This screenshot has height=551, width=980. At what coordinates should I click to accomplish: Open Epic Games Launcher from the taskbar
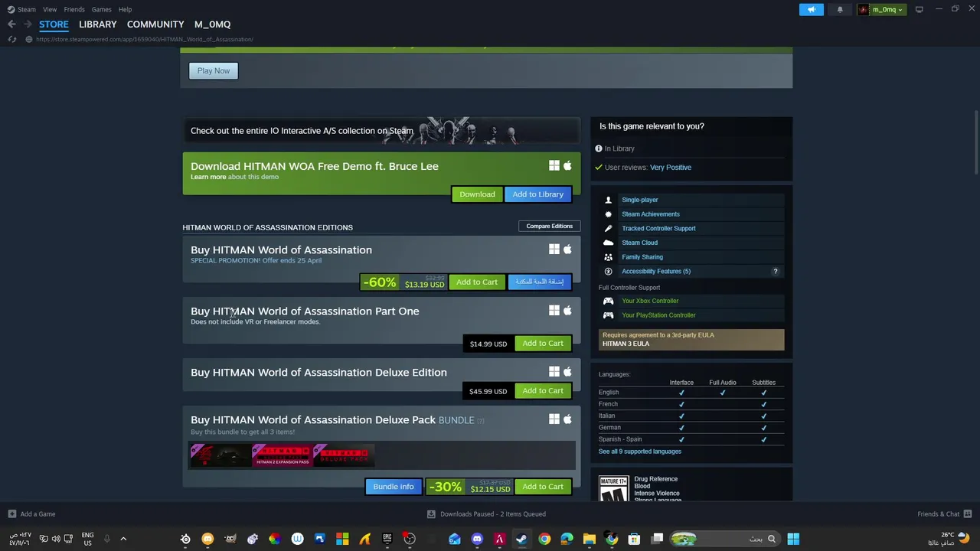[x=387, y=539]
